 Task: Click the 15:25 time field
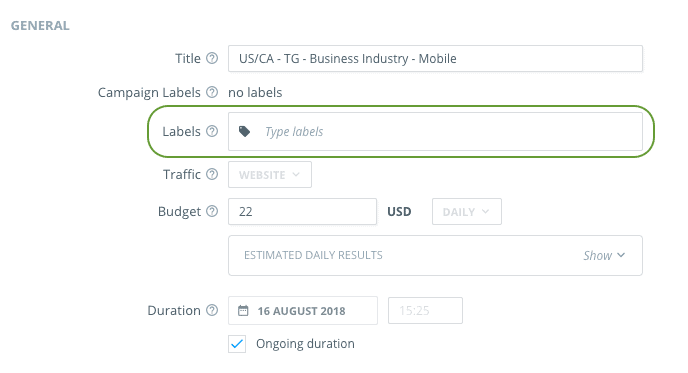(425, 311)
